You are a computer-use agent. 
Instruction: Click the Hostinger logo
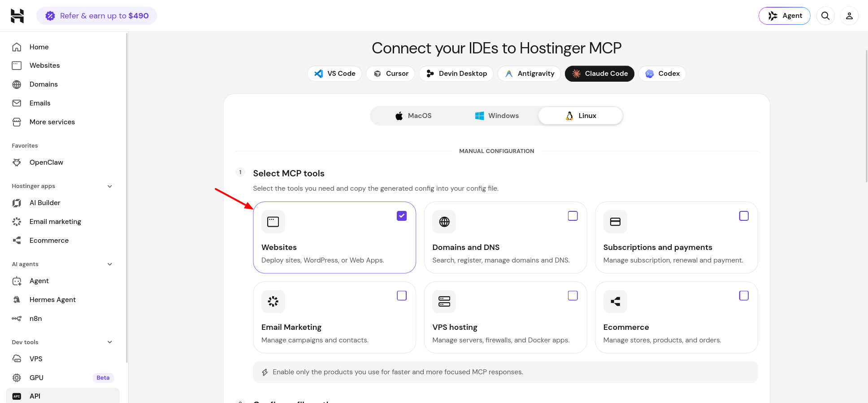click(17, 16)
